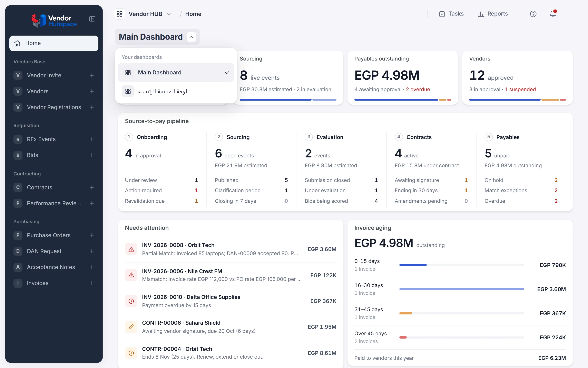
Task: Open Tasks in the top bar
Action: coord(451,14)
